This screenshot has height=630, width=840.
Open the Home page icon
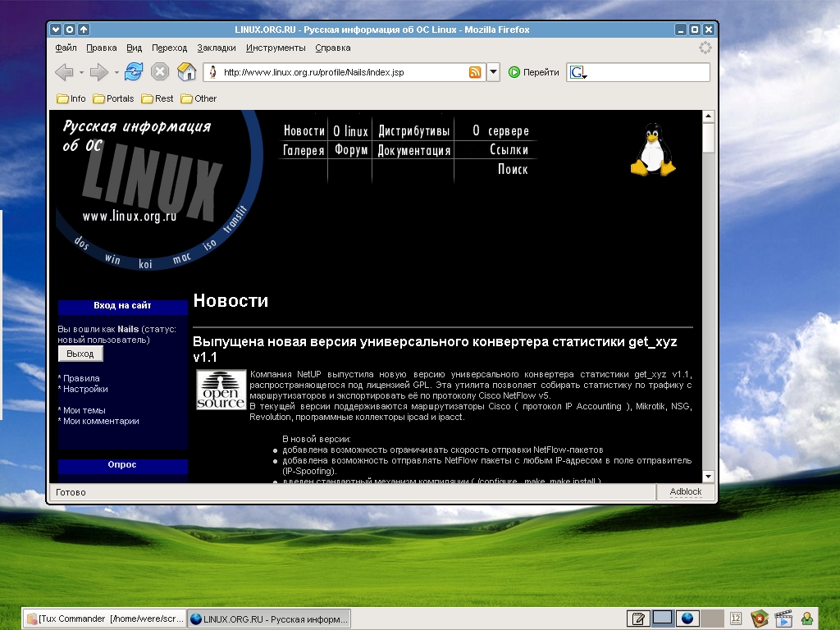186,71
